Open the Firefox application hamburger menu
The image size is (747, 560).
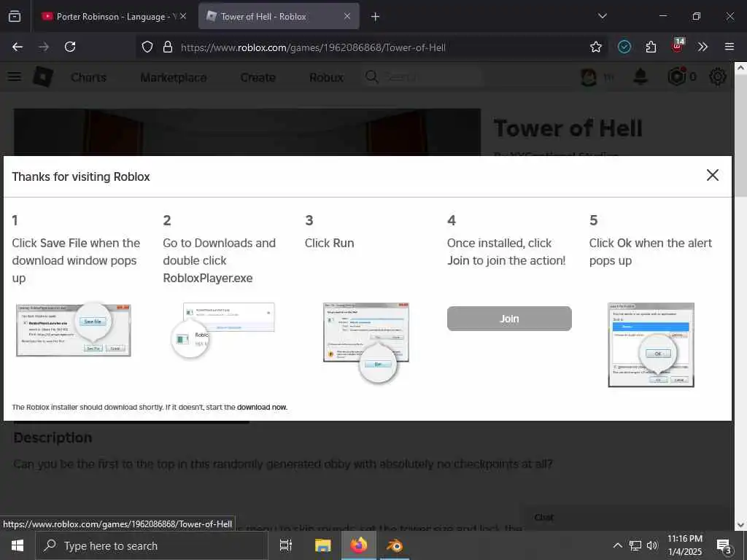729,47
